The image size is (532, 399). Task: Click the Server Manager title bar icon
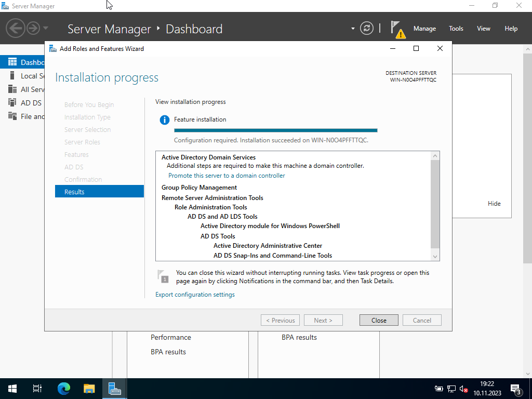point(5,6)
